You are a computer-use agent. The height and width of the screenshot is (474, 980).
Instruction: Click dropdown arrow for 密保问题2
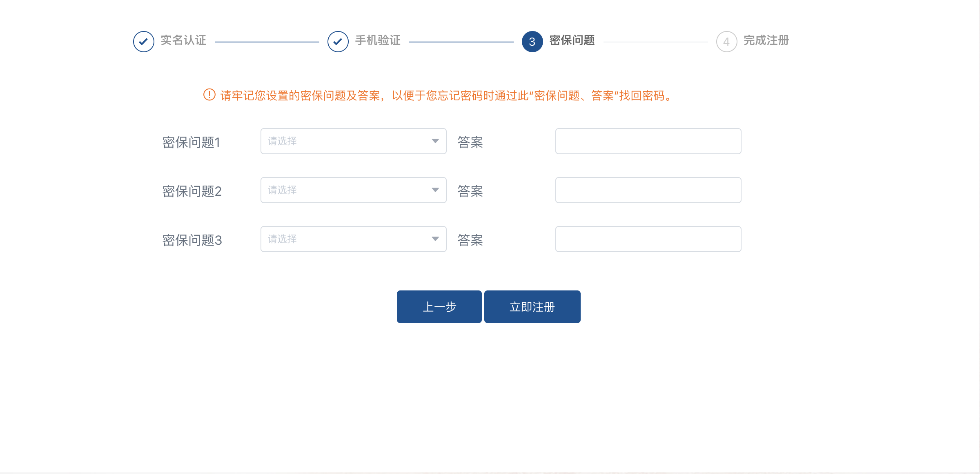point(435,190)
